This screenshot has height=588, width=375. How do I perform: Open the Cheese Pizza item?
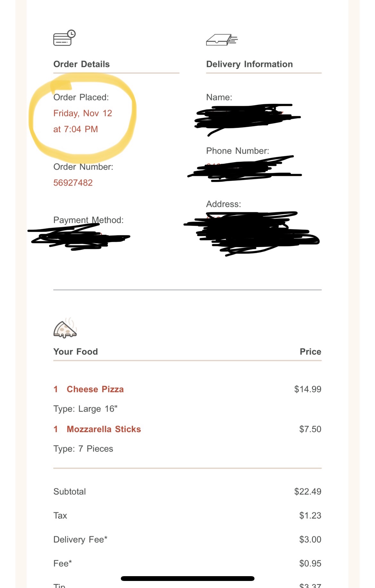[95, 389]
